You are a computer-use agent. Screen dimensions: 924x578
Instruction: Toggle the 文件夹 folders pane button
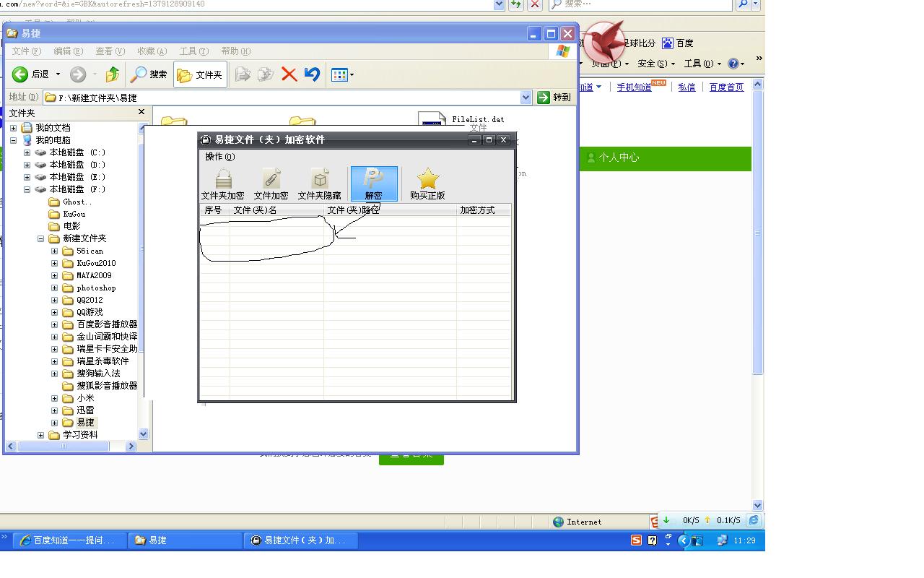coord(200,74)
